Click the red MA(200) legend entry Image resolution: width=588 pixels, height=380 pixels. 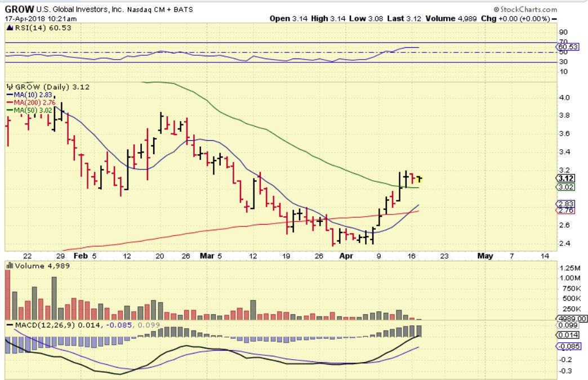click(31, 102)
